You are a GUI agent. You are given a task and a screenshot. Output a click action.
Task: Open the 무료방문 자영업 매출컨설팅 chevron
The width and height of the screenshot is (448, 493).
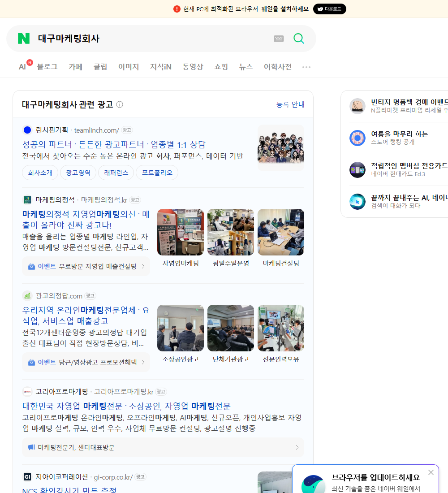tap(143, 266)
